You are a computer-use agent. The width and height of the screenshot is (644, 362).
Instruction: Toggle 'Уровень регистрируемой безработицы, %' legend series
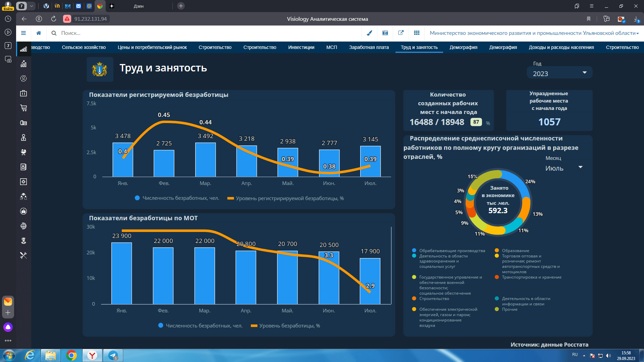click(x=285, y=198)
